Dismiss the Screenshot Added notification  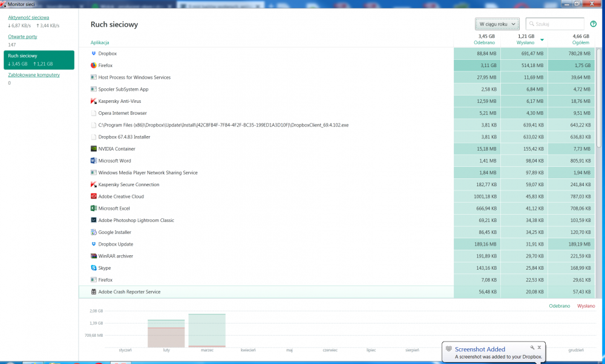[539, 348]
